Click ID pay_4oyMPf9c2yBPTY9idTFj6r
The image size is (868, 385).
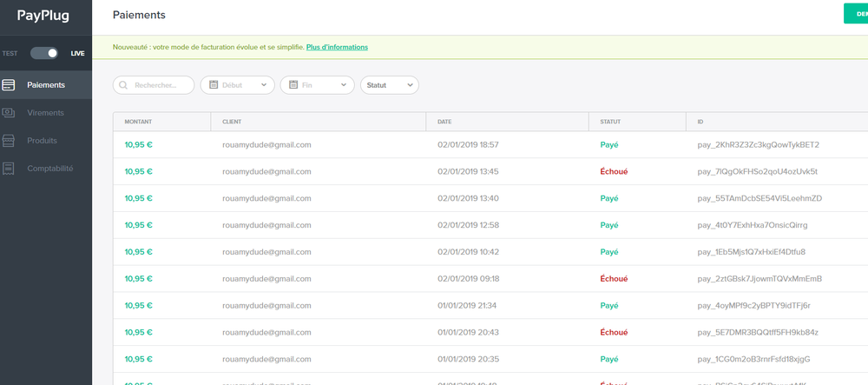click(x=754, y=305)
